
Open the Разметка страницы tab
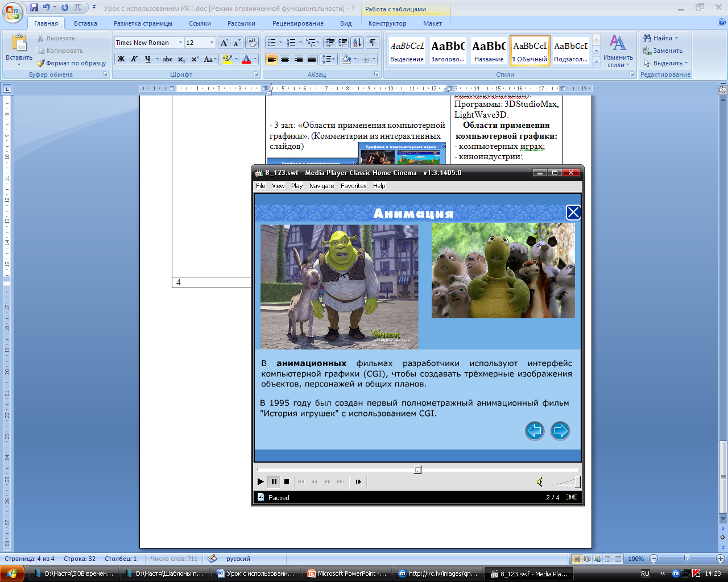(143, 23)
